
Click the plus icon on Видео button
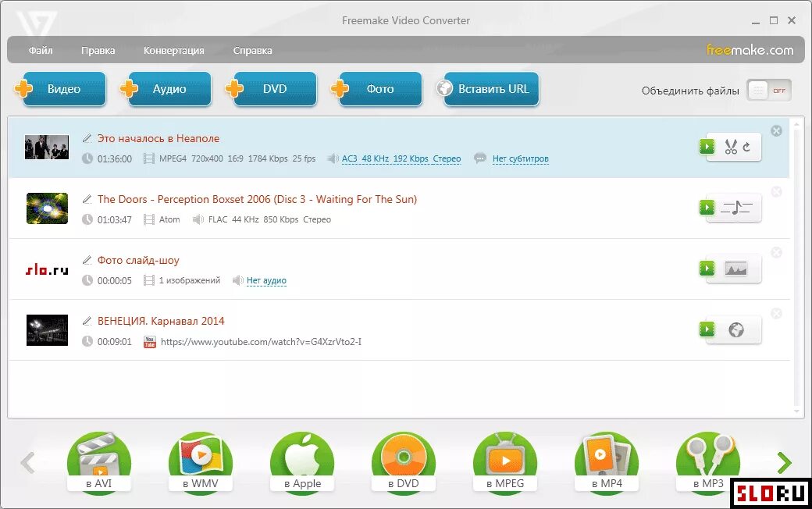click(x=23, y=88)
